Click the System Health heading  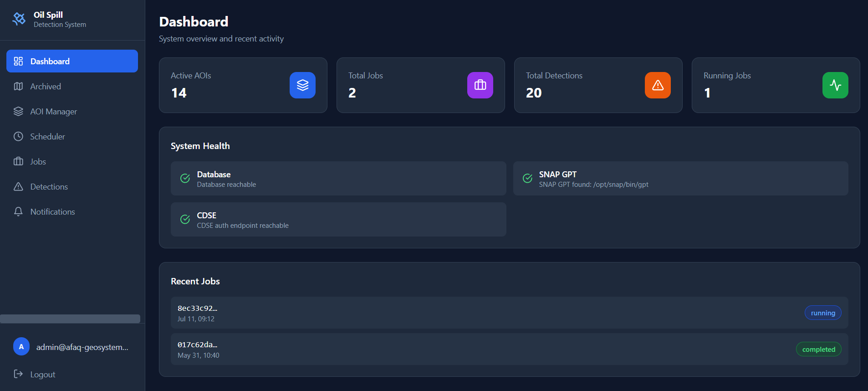(x=200, y=146)
